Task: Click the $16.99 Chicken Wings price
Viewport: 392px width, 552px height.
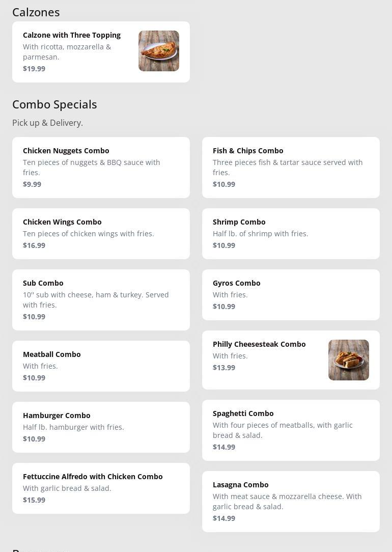Action: [34, 245]
